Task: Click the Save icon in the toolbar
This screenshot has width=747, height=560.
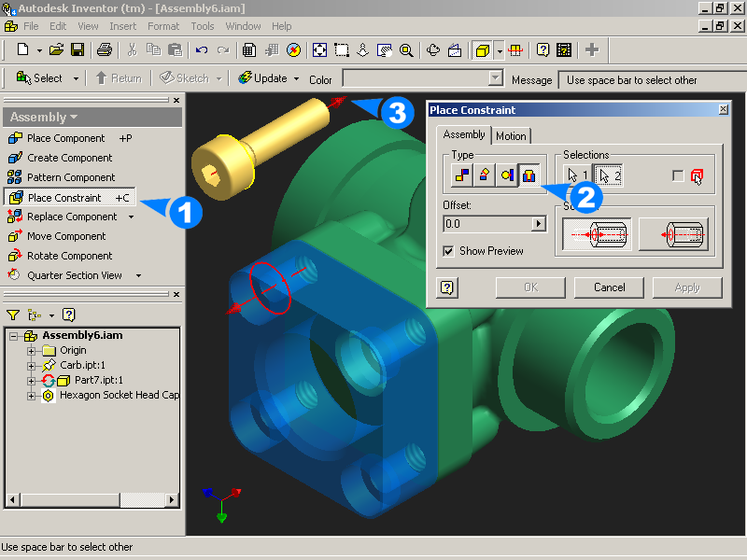Action: [78, 49]
